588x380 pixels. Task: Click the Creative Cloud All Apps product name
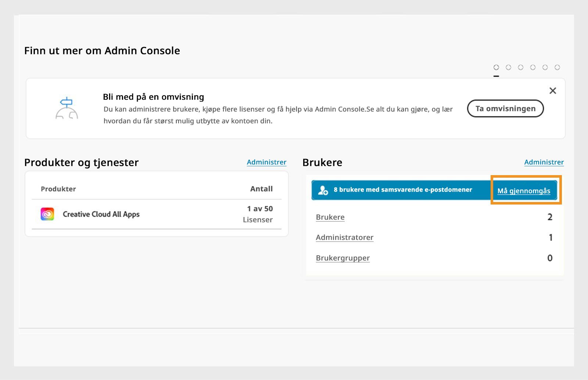click(101, 214)
